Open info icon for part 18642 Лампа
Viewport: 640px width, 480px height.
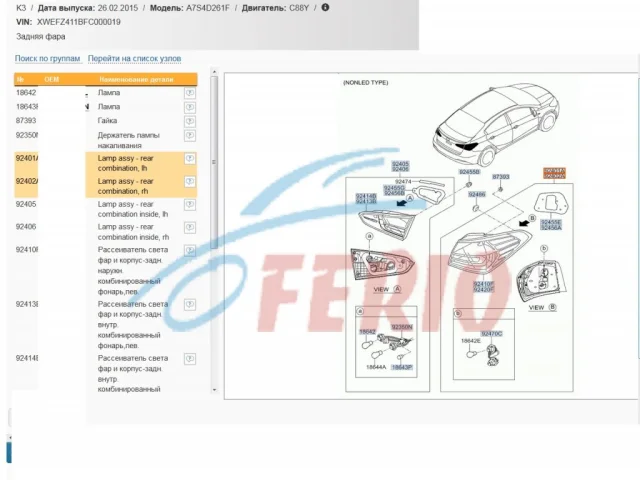tap(189, 92)
